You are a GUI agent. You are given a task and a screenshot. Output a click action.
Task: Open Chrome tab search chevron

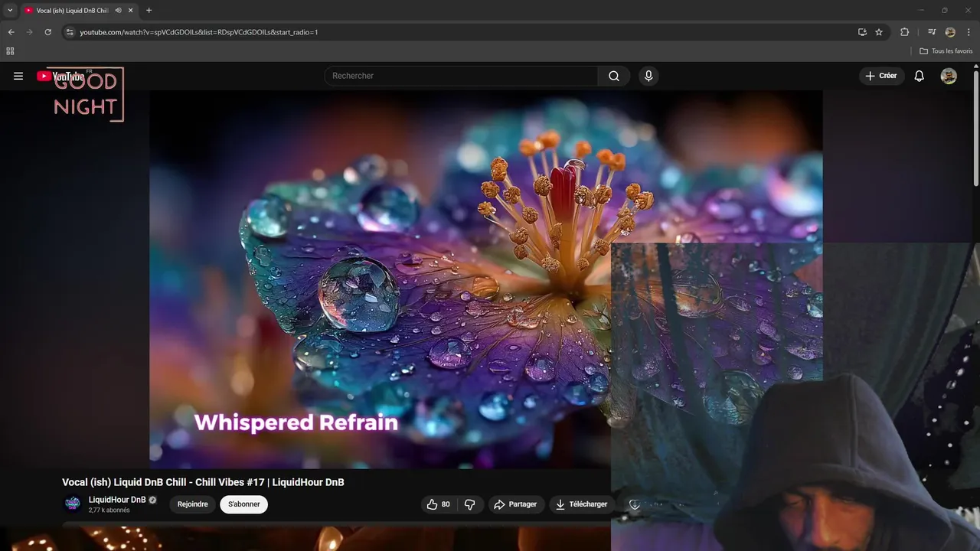click(x=10, y=10)
